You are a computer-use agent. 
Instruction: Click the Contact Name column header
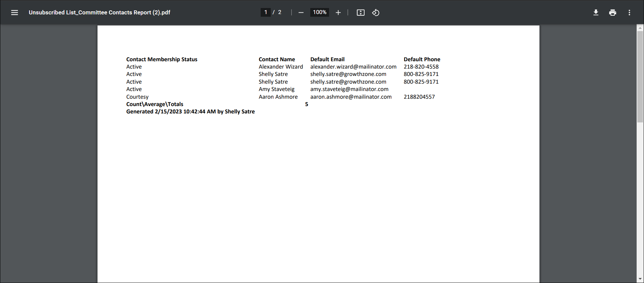277,59
